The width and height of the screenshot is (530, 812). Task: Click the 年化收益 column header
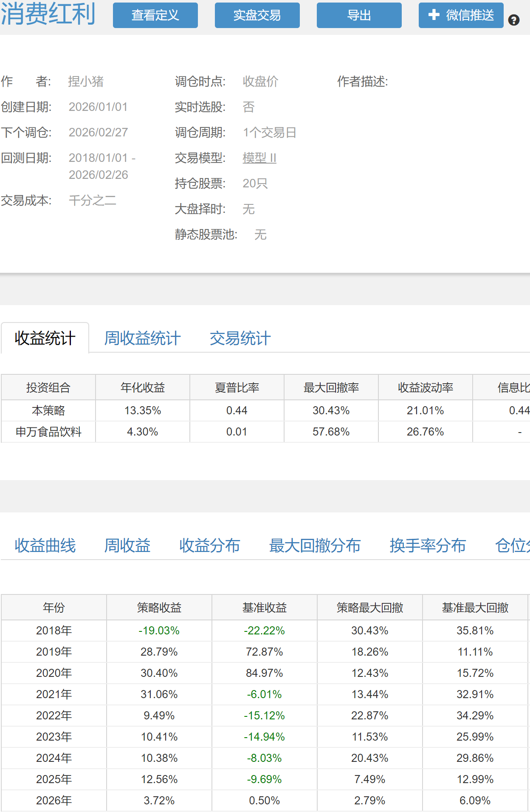coord(143,388)
